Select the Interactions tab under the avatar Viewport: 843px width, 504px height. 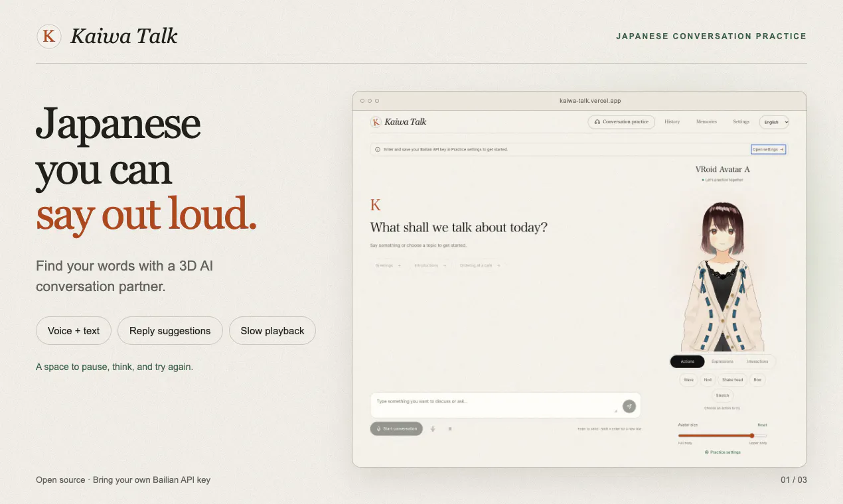[x=757, y=361]
